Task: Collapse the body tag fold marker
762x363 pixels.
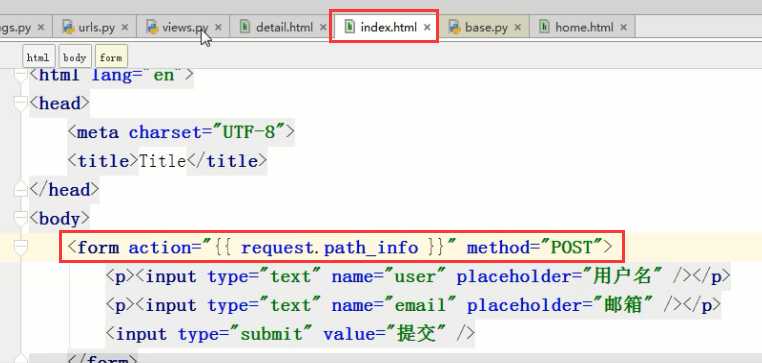Action: [20, 219]
